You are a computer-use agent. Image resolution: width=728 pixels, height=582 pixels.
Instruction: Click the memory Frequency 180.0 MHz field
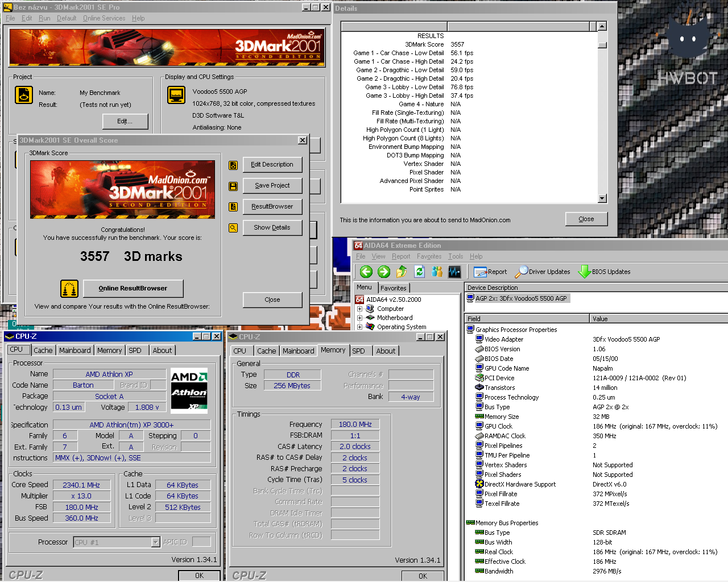click(355, 425)
